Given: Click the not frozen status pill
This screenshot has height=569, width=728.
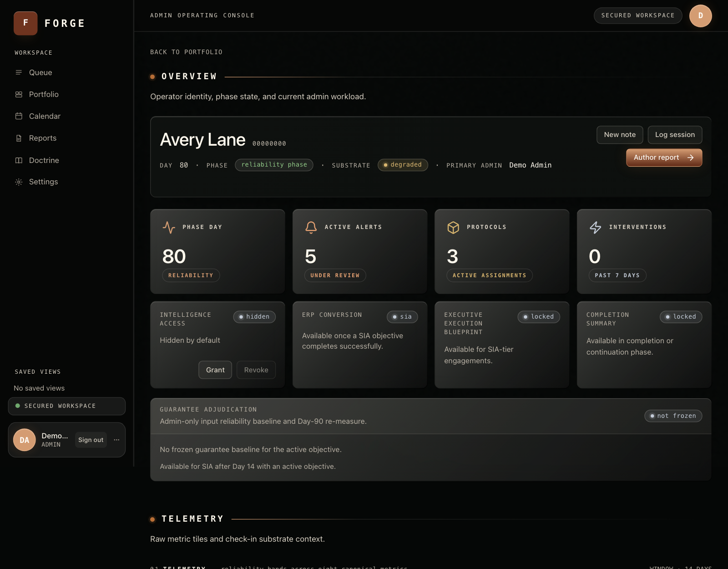Looking at the screenshot, I should (673, 416).
